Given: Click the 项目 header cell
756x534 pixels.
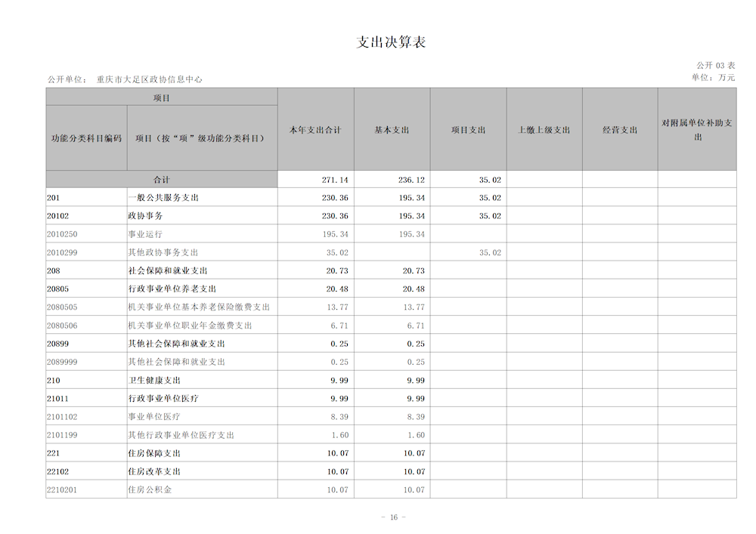Looking at the screenshot, I should click(162, 97).
